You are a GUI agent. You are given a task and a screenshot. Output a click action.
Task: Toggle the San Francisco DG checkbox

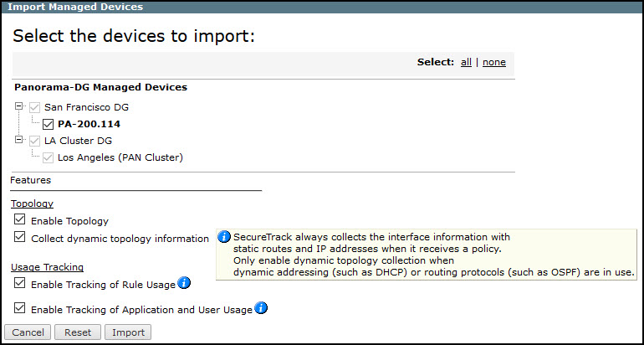(x=34, y=107)
